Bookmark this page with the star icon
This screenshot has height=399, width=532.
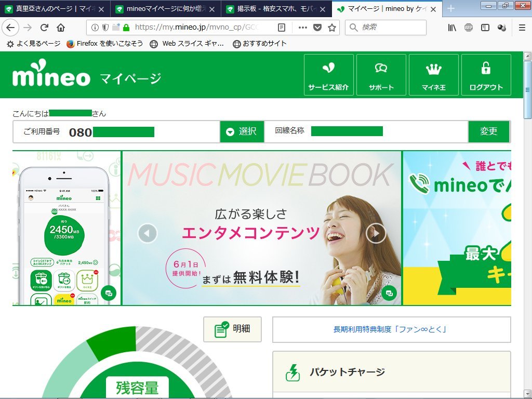332,28
